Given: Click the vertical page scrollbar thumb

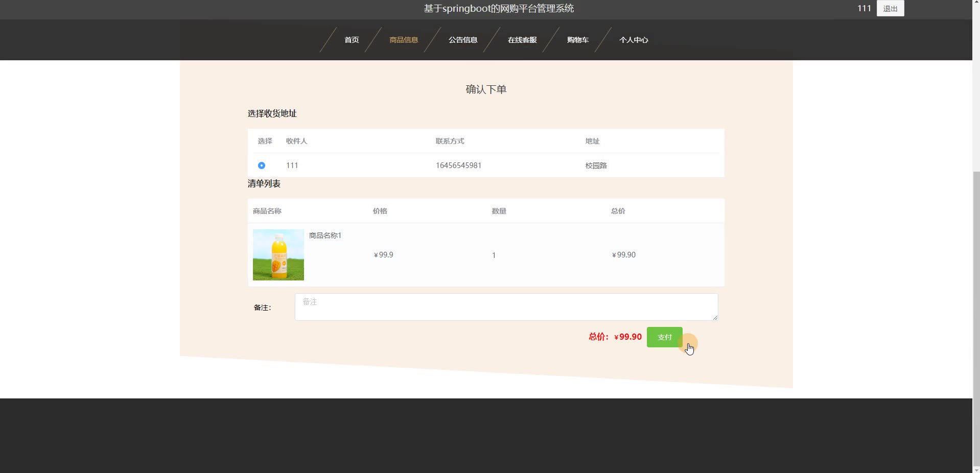Looking at the screenshot, I should click(x=976, y=317).
